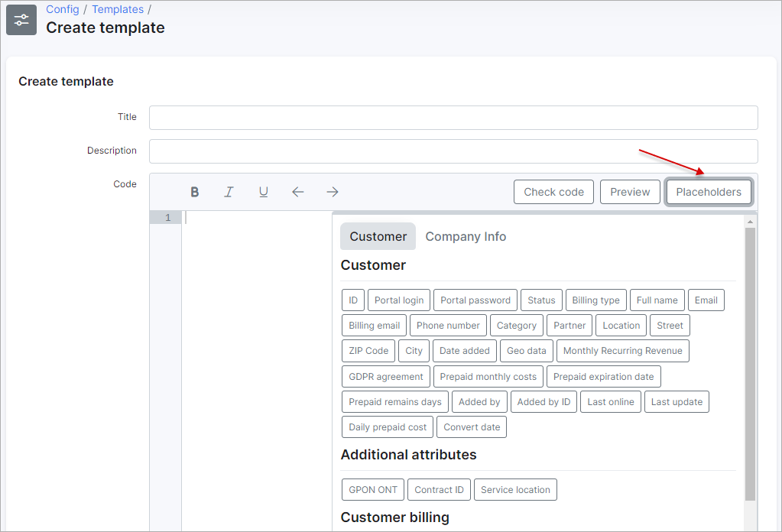Go to Config breadcrumb link
This screenshot has height=532, width=782.
pyautogui.click(x=62, y=9)
